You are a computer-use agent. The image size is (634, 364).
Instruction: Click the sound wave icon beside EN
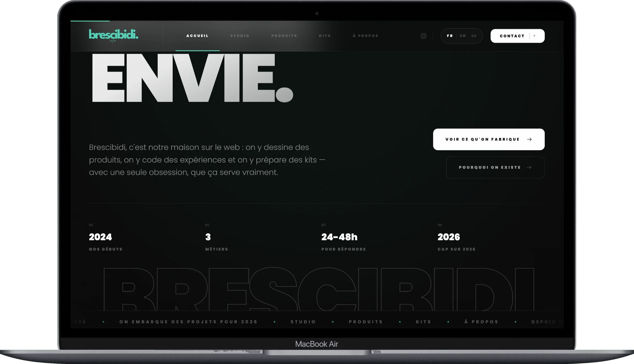[x=474, y=36]
